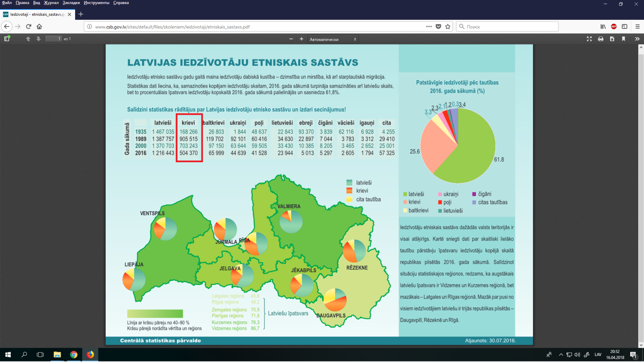Open Google Chrome from the taskbar

click(74, 354)
